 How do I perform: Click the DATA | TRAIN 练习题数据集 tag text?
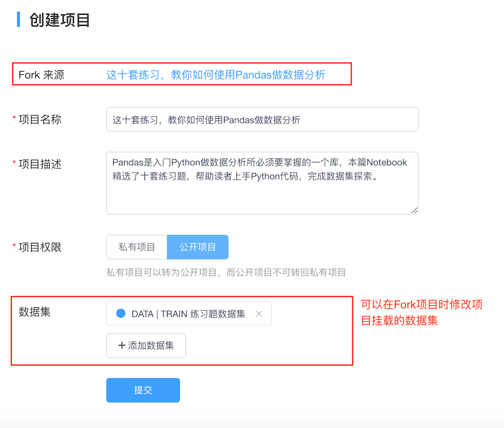pos(188,314)
